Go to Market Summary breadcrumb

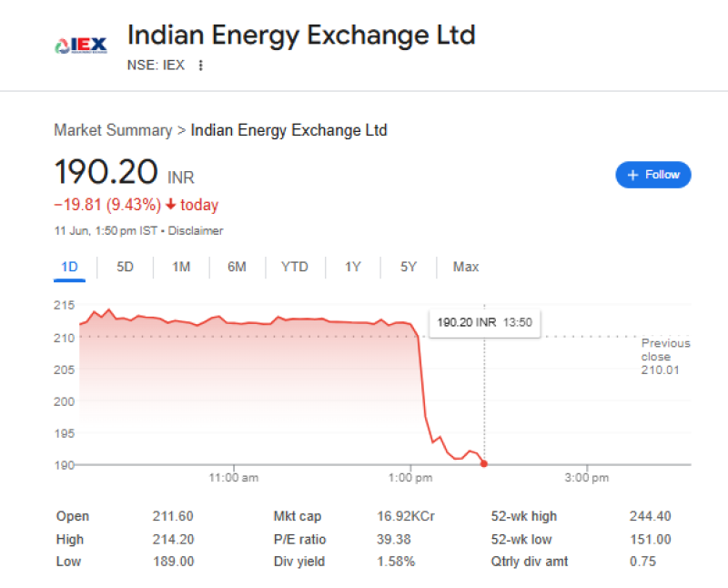click(113, 130)
